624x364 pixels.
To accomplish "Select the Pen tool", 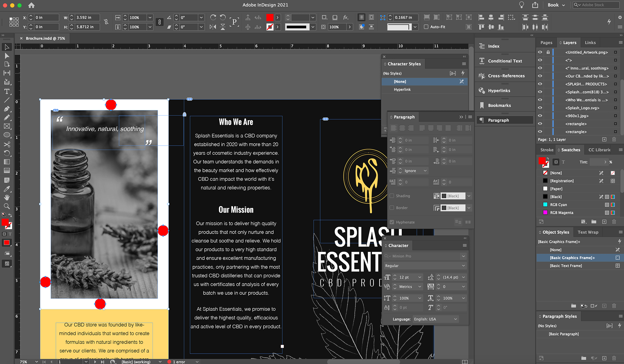I will (x=6, y=109).
